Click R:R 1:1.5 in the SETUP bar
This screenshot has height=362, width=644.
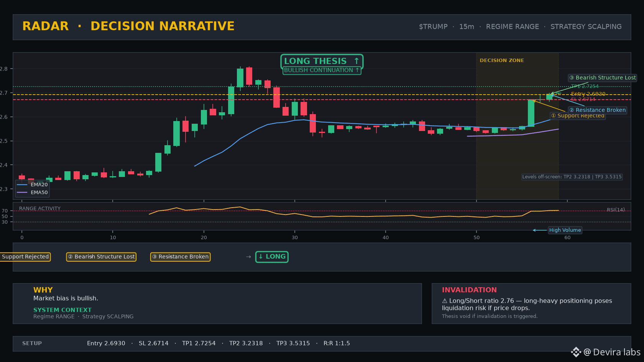(337, 344)
